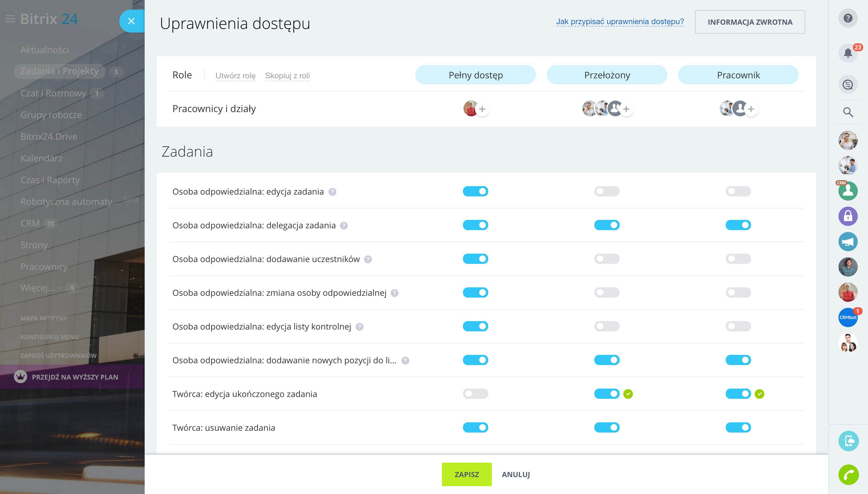Image resolution: width=868 pixels, height=494 pixels.
Task: Open the notifications bell icon
Action: pos(848,53)
